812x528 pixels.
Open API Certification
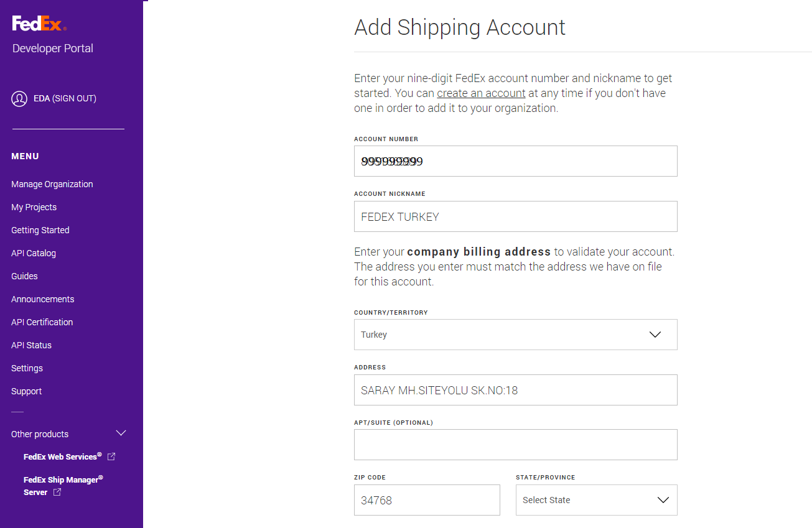(x=42, y=322)
